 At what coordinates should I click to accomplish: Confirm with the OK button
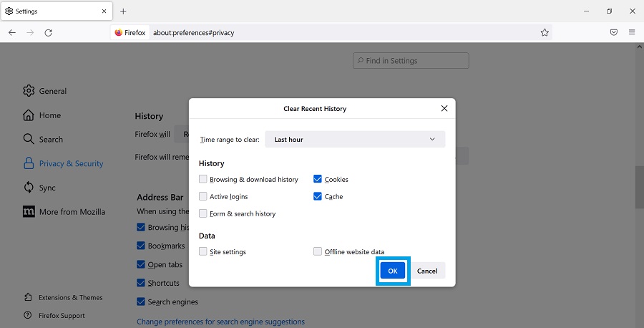pos(393,271)
